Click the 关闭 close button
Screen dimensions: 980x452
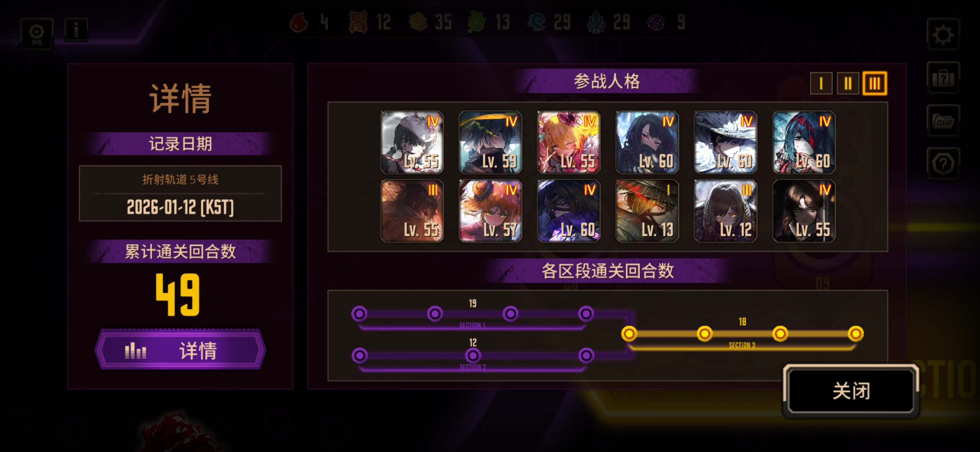[851, 391]
